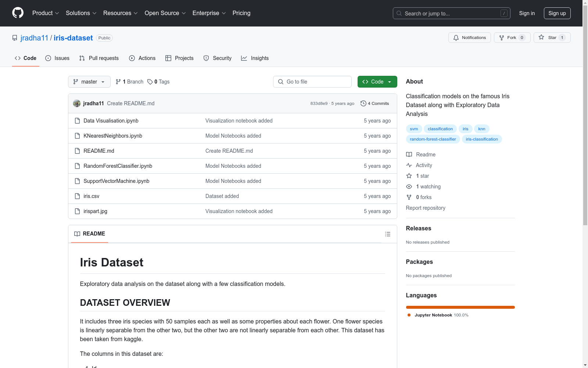Open the Actions tab
The image size is (588, 368).
[x=142, y=58]
